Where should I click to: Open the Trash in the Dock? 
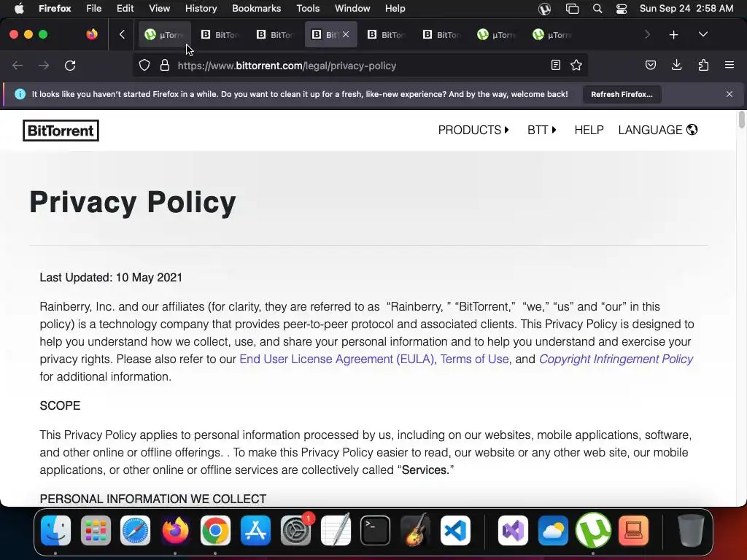[691, 531]
